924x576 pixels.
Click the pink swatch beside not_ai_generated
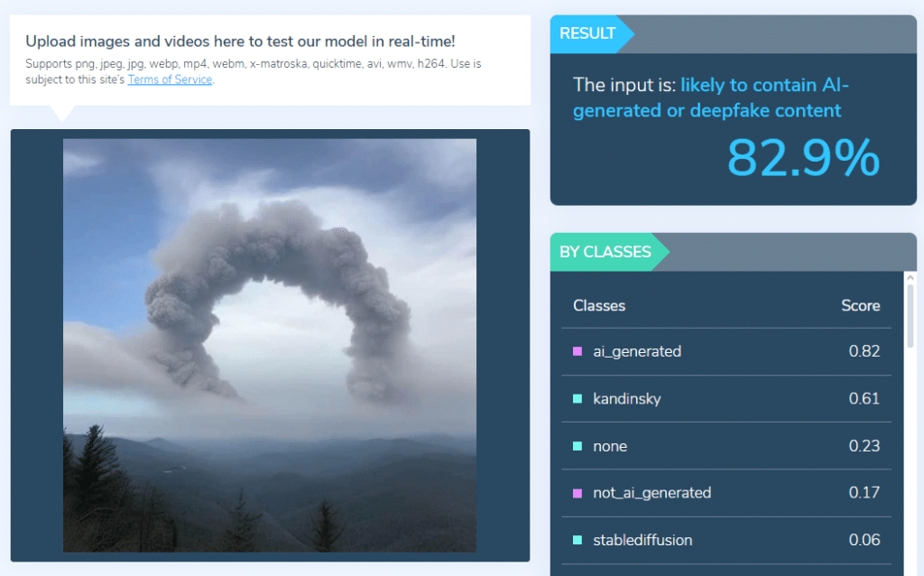pyautogui.click(x=577, y=493)
